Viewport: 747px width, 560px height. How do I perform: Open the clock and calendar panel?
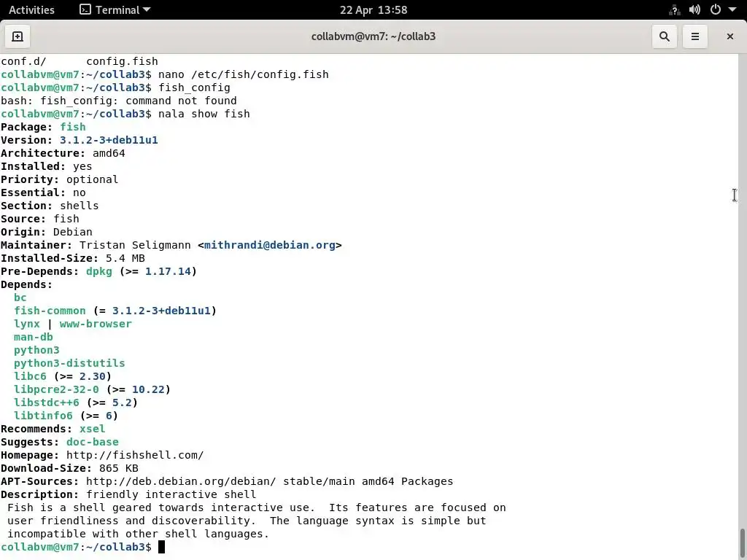coord(373,10)
